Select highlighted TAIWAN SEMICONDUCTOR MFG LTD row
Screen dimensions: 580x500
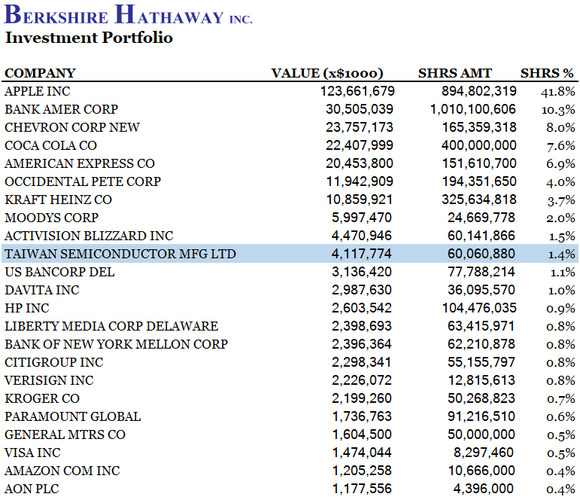[290, 254]
